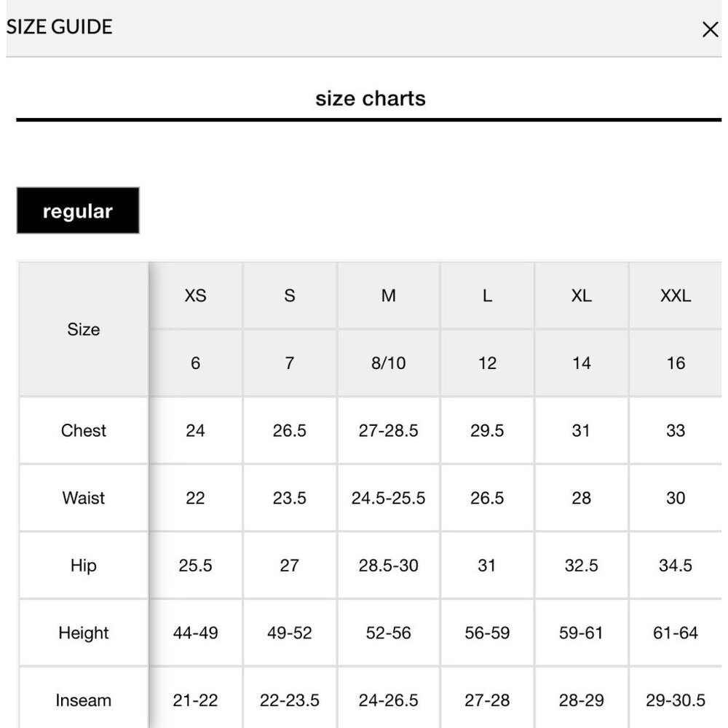Screen dimensions: 728x728
Task: Click the XXL column header
Action: coord(676,296)
